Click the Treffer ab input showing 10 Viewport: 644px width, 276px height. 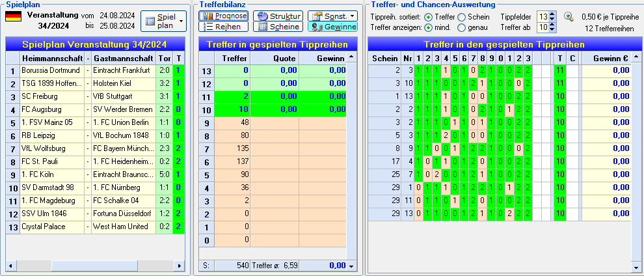click(543, 27)
